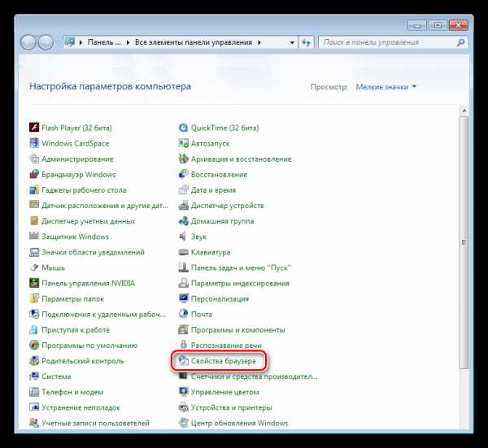Screen dimensions: 488x448
Task: Click the vertical scrollbar thumb
Action: [464, 242]
